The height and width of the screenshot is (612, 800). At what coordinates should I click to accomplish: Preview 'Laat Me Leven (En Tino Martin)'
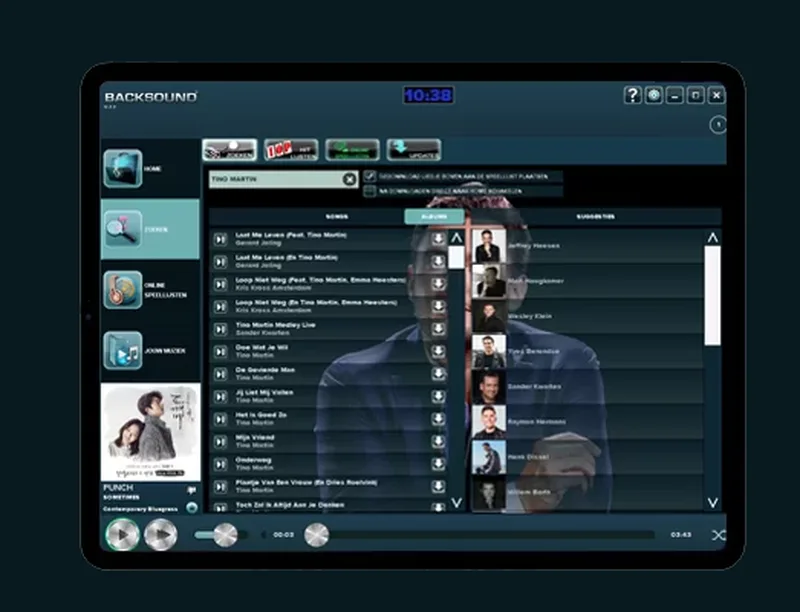click(x=220, y=262)
